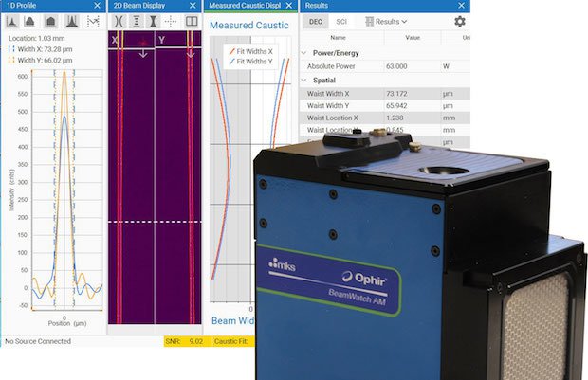Click the crosshair icon in 2D Beam Display
This screenshot has height=380, width=588.
click(x=172, y=21)
